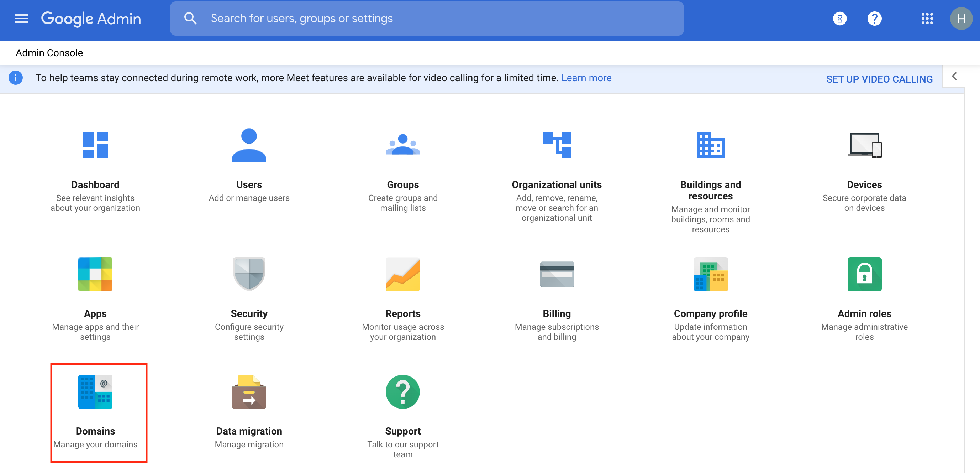980x473 pixels.
Task: Open the Buildings and resources icon
Action: point(711,145)
